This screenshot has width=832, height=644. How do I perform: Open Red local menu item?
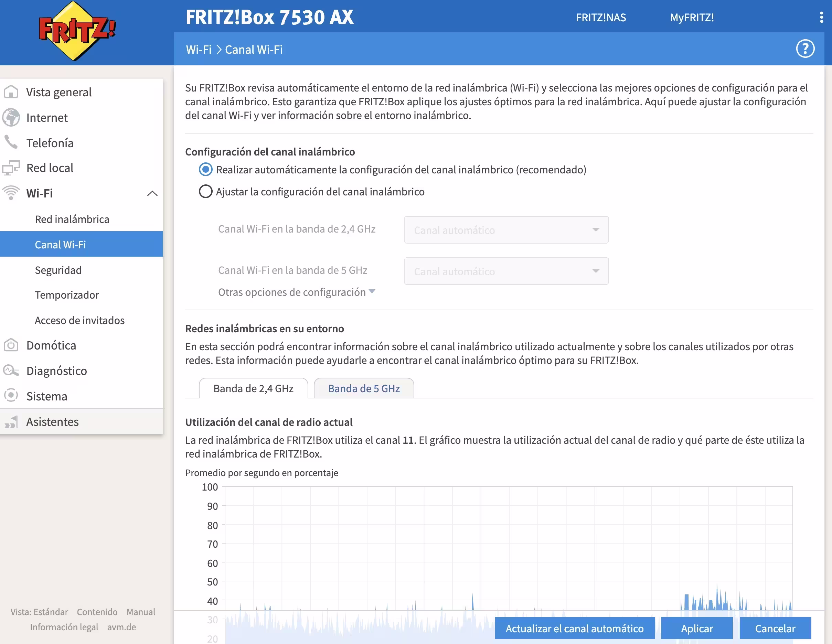click(82, 168)
